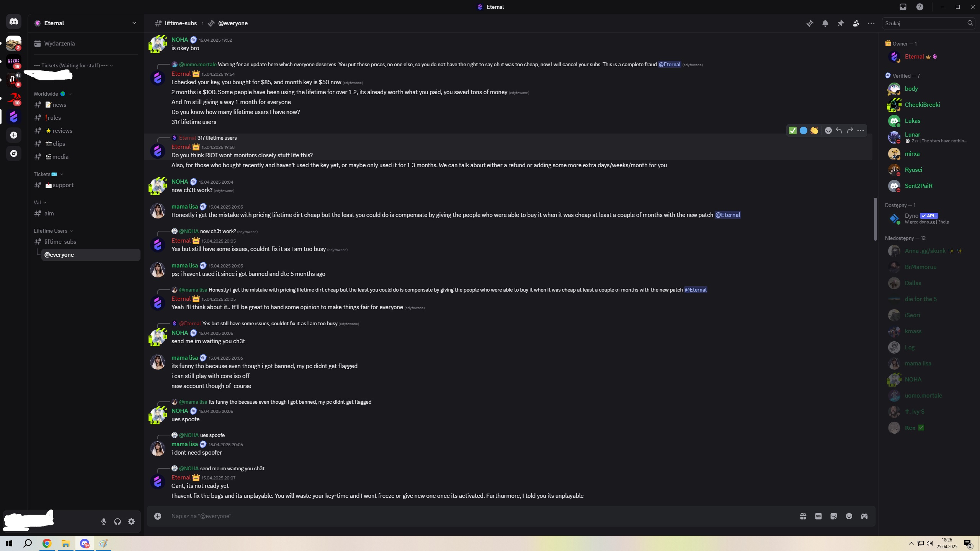Viewport: 980px width, 551px height.
Task: Toggle microphone mute
Action: coord(103,522)
